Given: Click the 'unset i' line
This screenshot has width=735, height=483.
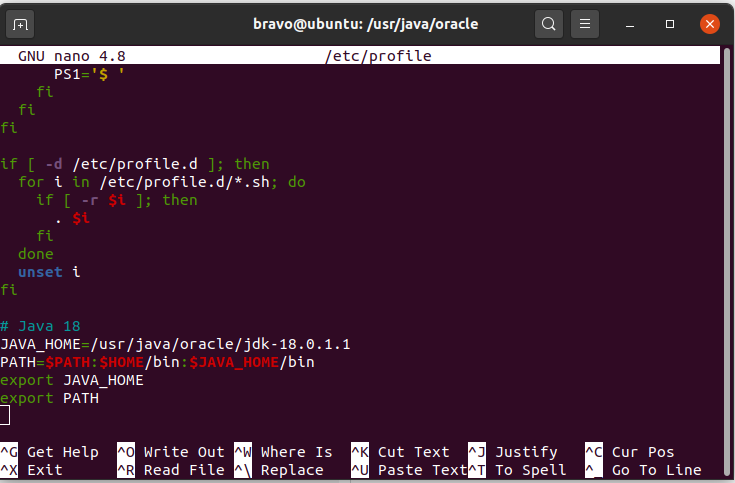Looking at the screenshot, I should (49, 272).
